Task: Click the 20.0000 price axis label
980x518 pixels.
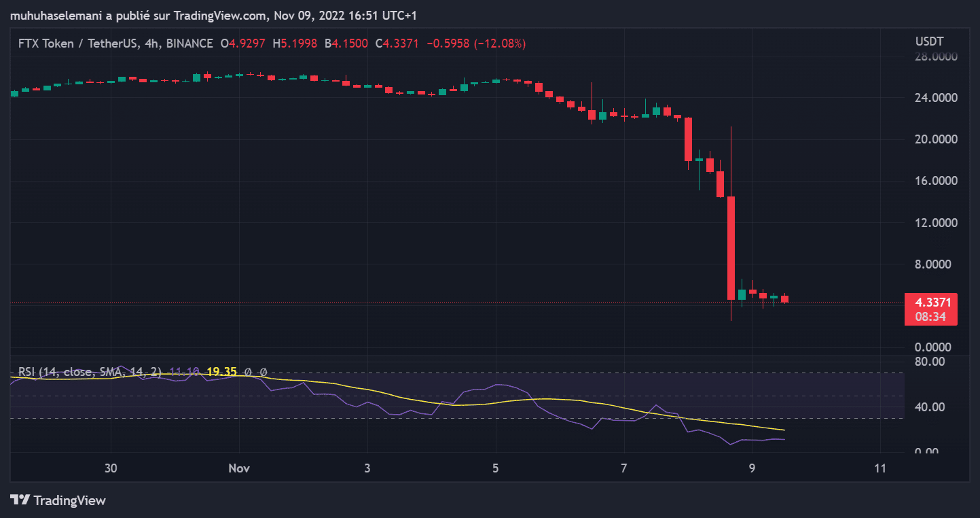Action: point(937,139)
